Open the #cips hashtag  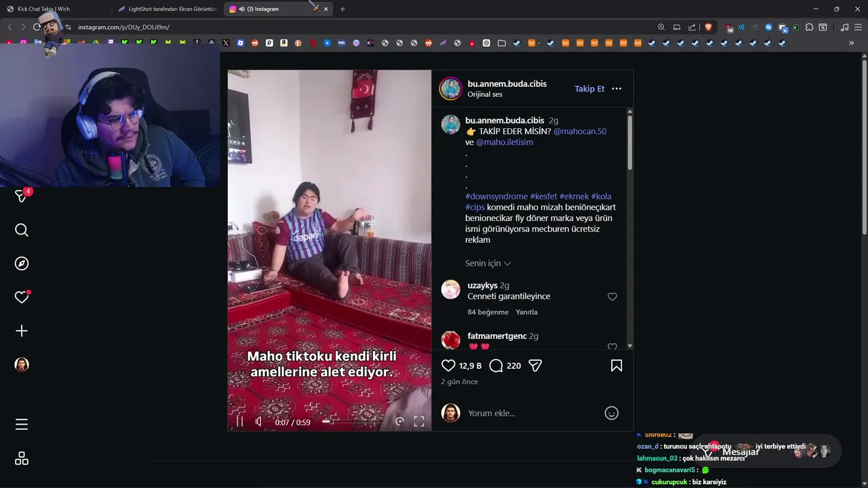pos(475,207)
